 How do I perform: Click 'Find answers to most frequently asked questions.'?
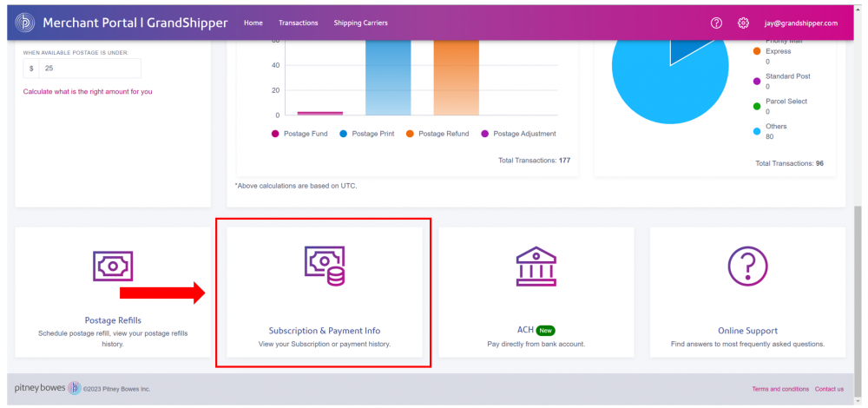(748, 344)
